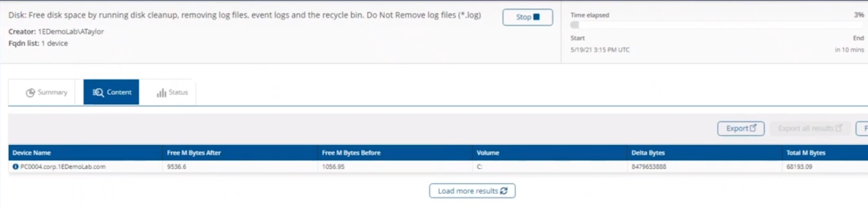The height and width of the screenshot is (207, 868).
Task: Sort by Free M Bytes After column
Action: click(194, 153)
